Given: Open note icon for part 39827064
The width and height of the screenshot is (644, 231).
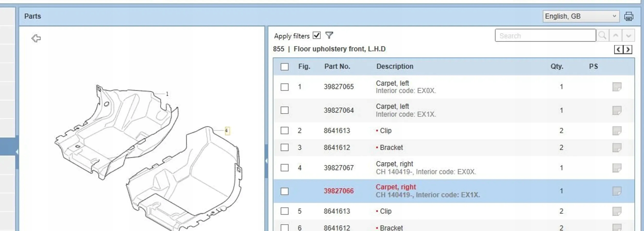Looking at the screenshot, I should click(x=617, y=110).
